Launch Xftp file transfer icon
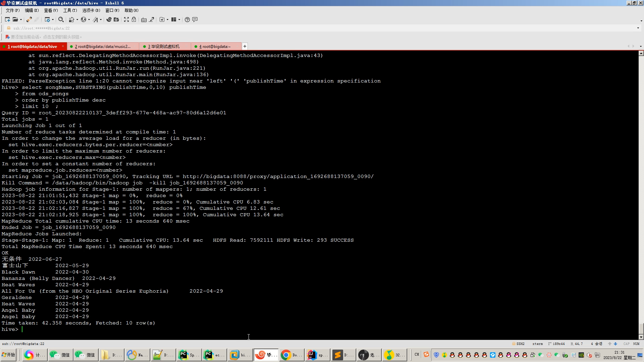 (x=116, y=19)
